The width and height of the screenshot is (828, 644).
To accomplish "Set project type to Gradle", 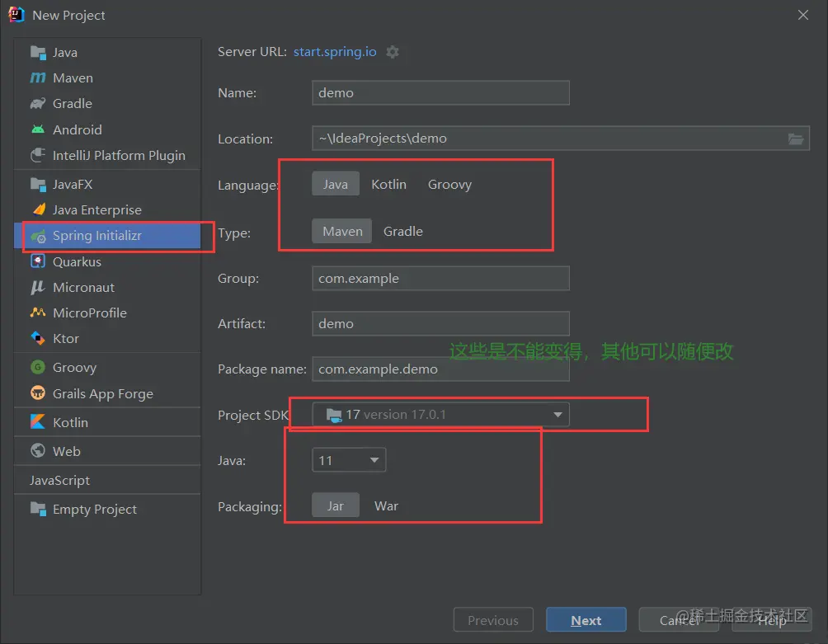I will tap(403, 231).
